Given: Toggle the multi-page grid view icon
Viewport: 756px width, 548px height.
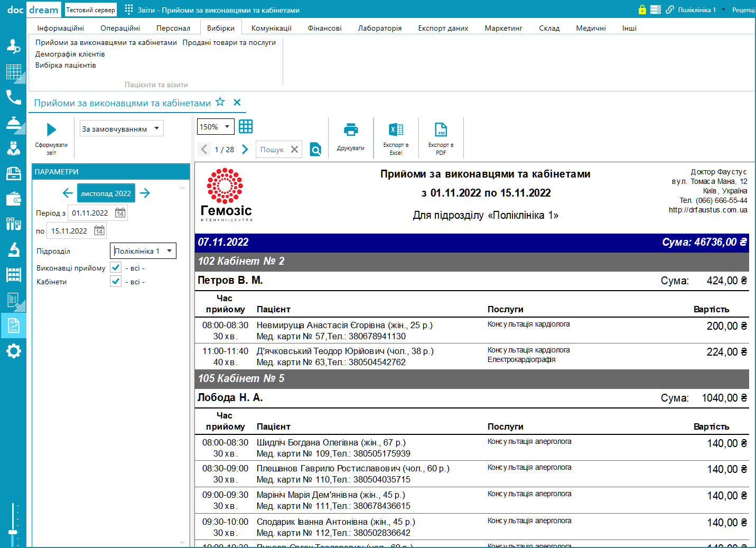Looking at the screenshot, I should 246,126.
